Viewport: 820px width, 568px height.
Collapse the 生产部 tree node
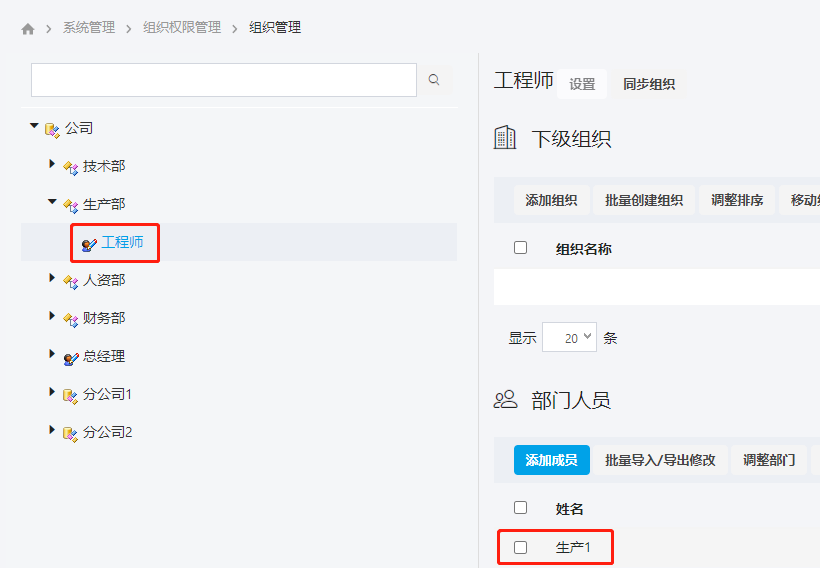pos(52,203)
